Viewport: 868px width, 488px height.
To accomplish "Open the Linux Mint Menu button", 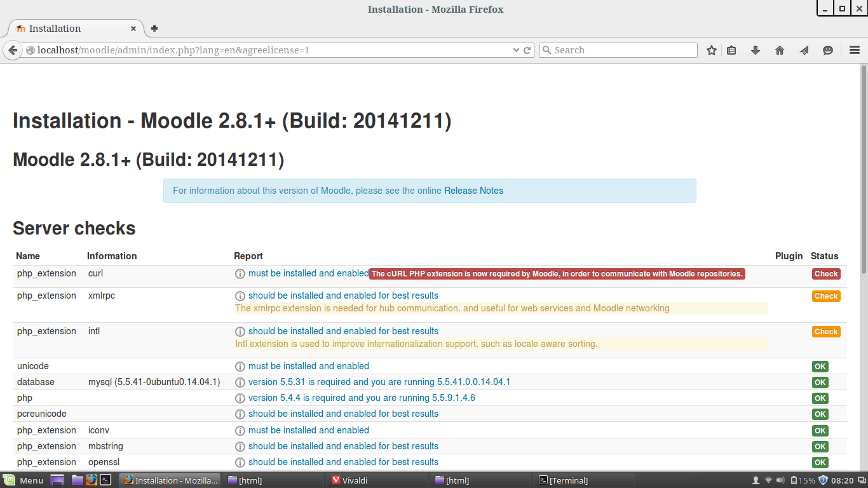I will [x=24, y=480].
